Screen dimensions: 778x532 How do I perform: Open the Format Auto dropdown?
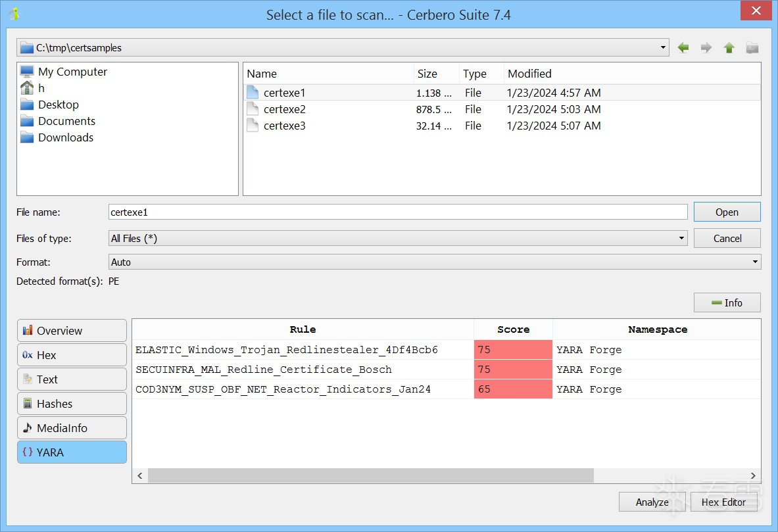click(x=435, y=262)
